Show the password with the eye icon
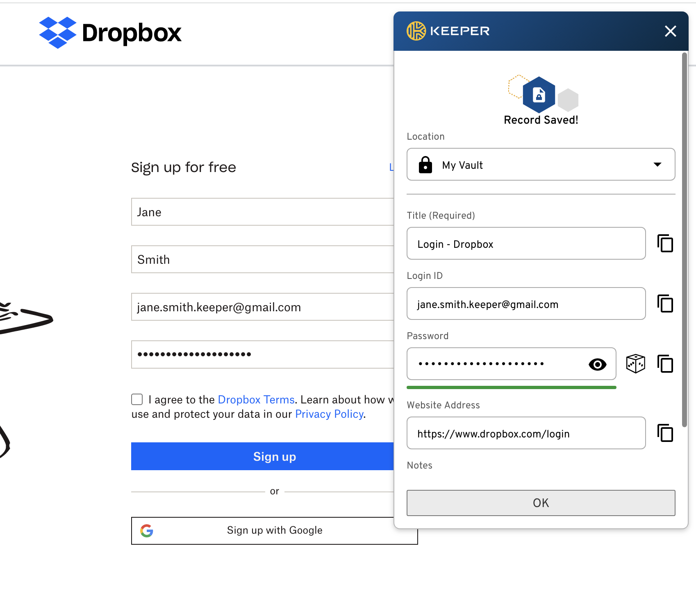 (597, 364)
